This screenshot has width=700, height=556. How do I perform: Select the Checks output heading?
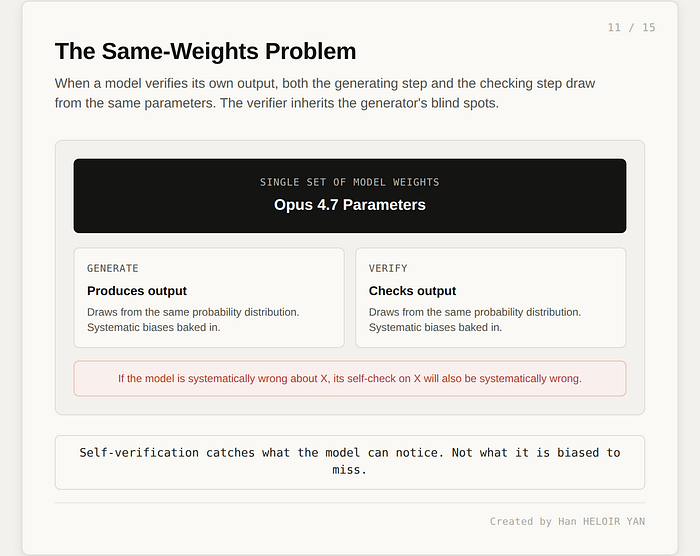click(412, 291)
